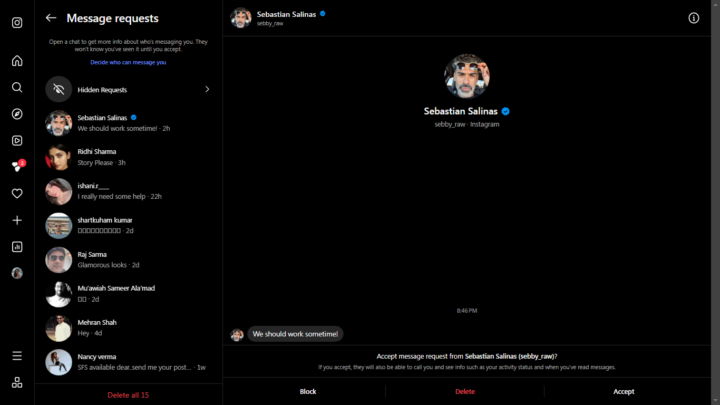Accept Sebastian Salinas's message request
This screenshot has width=720, height=405.
click(623, 391)
